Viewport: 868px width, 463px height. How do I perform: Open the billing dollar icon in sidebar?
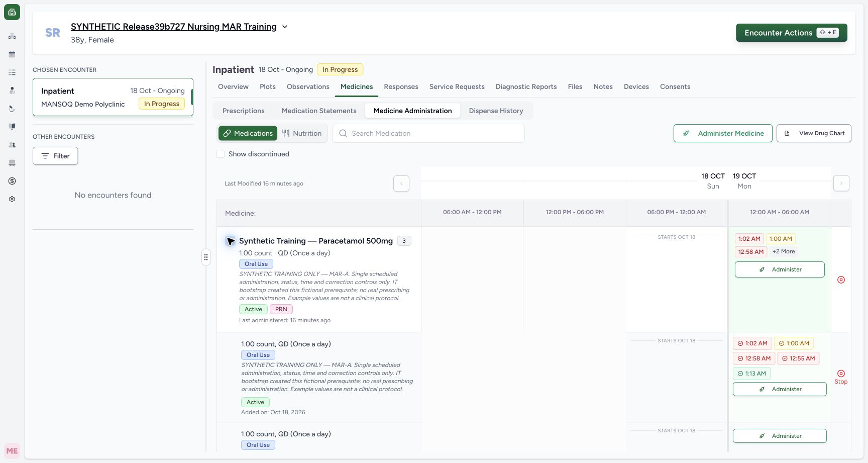(x=12, y=181)
